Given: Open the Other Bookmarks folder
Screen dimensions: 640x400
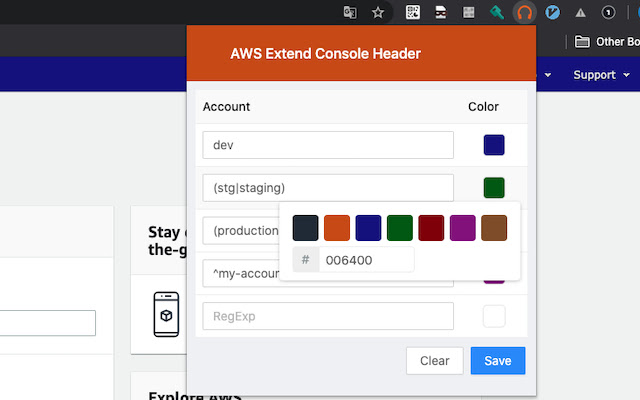Looking at the screenshot, I should [607, 42].
